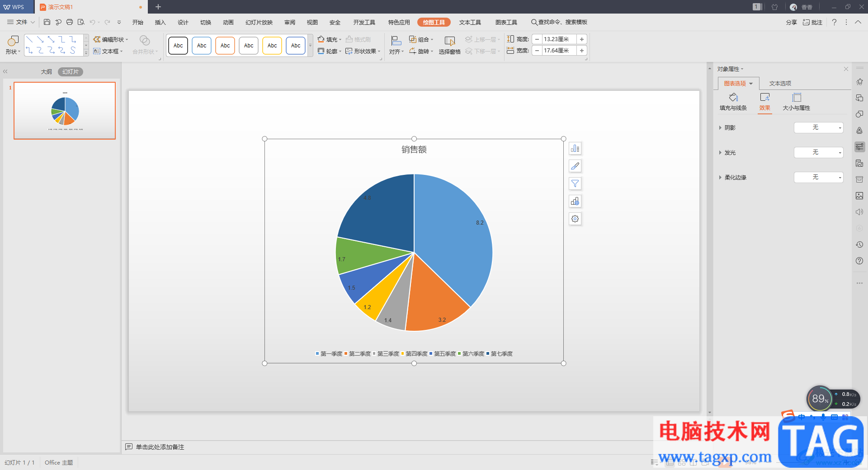Open the 形状 shapes gallery

coord(13,45)
